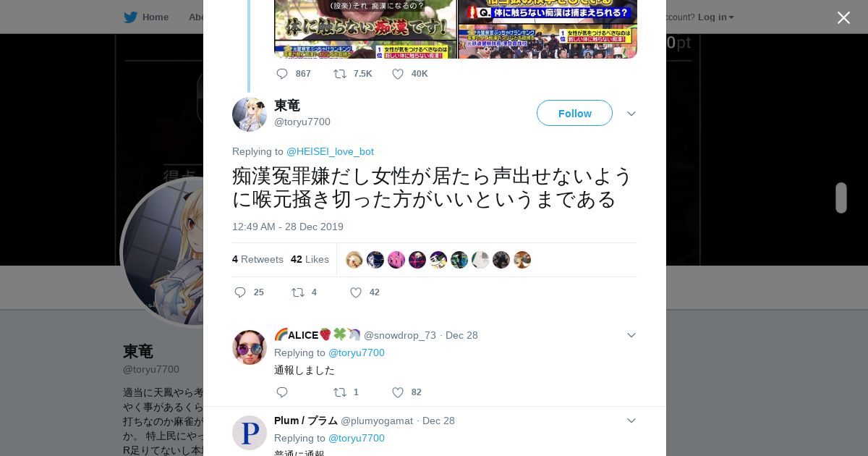Open the chevron menu beside the Follow button

coord(631,114)
